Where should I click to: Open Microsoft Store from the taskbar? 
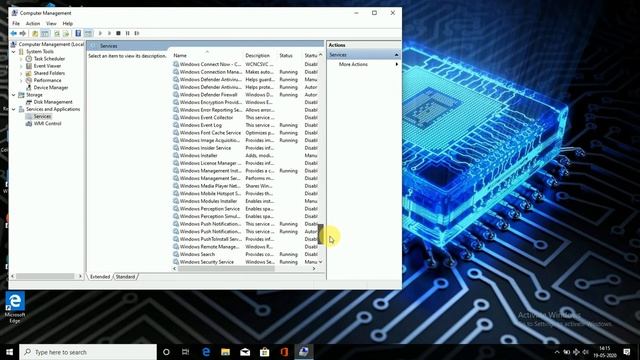(264, 352)
